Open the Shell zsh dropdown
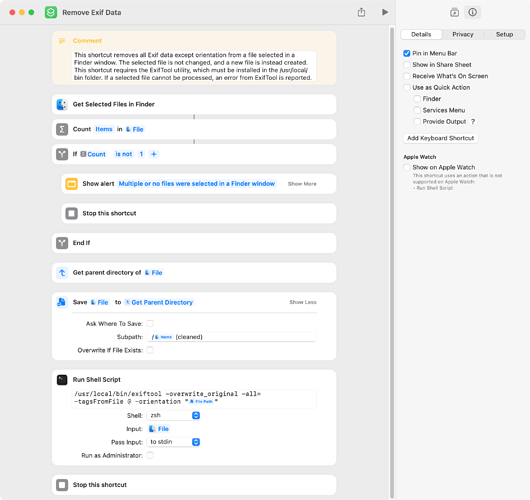 coord(174,415)
